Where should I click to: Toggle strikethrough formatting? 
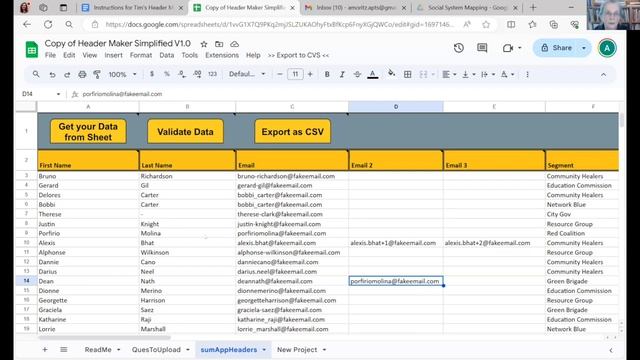click(x=357, y=74)
